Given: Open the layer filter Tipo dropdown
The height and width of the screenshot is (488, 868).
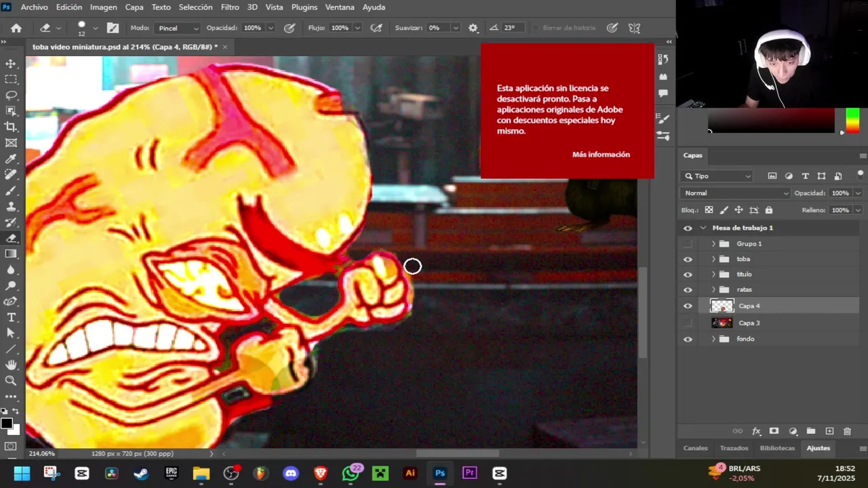Looking at the screenshot, I should coord(718,176).
